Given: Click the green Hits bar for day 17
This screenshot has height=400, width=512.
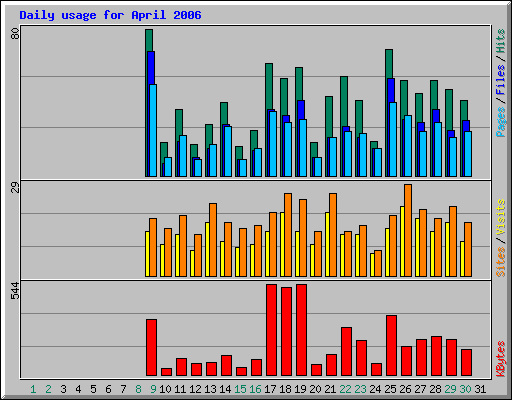Looking at the screenshot, I should (x=269, y=86).
